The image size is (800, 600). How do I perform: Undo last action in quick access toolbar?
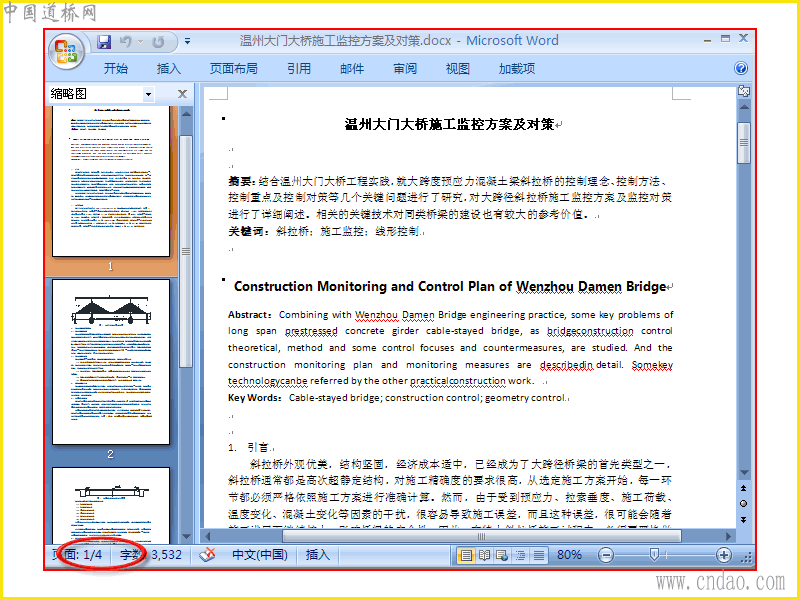point(125,42)
